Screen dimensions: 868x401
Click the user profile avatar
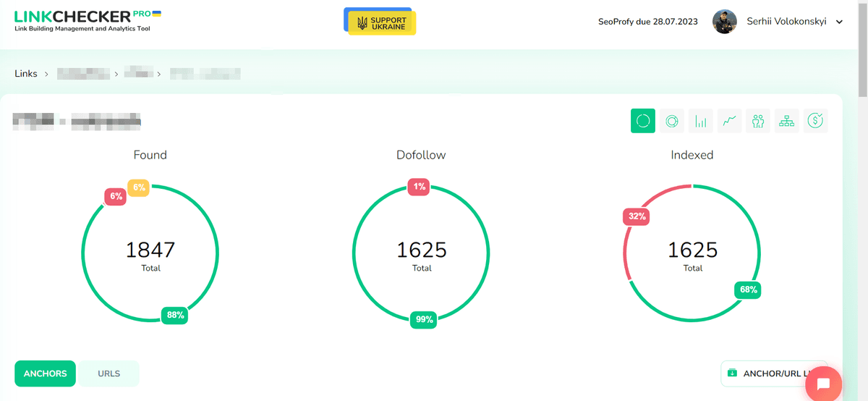tap(725, 22)
